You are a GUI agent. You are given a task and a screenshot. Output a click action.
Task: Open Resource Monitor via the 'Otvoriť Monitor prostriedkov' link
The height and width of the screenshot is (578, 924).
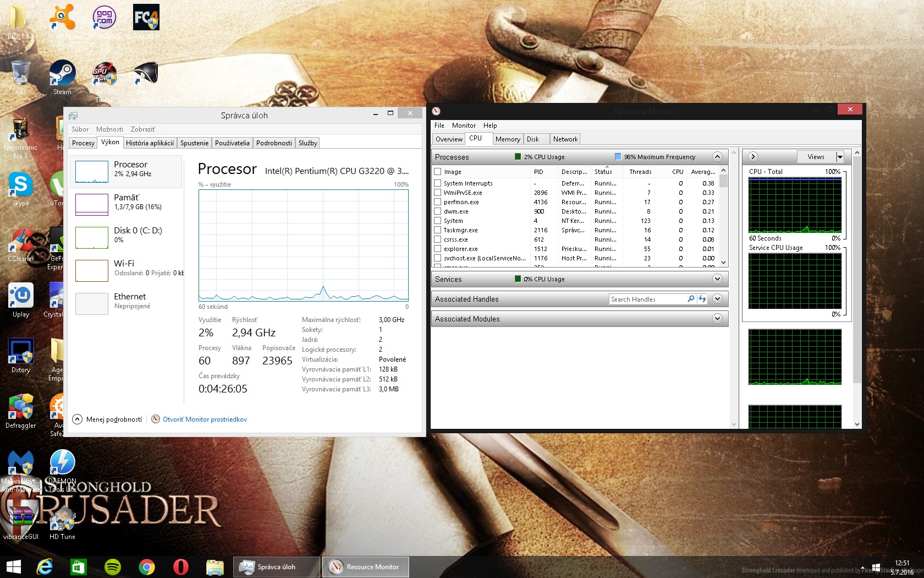point(205,419)
